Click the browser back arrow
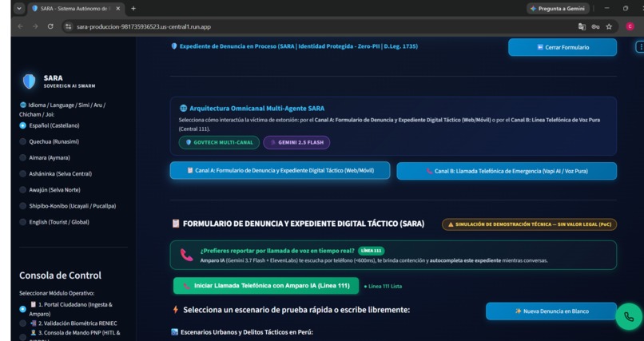This screenshot has width=644, height=341. point(21,26)
